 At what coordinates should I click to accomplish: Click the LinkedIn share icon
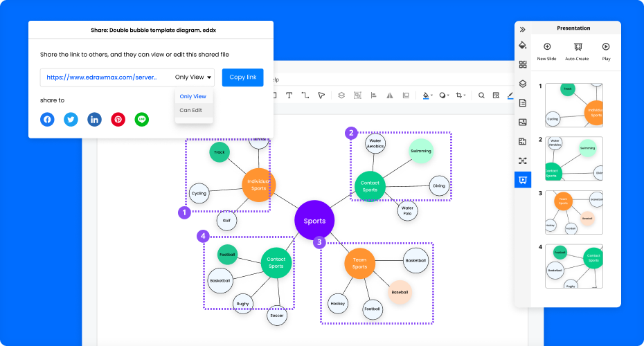coord(94,120)
